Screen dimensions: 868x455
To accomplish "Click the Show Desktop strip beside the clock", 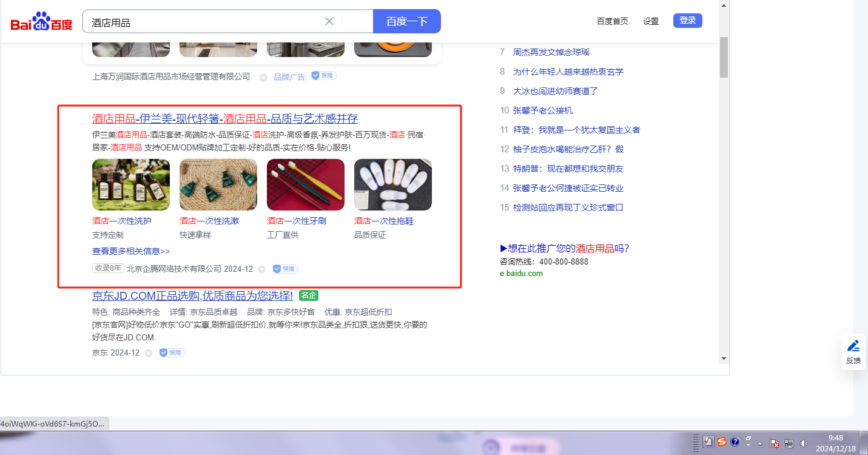I will click(864, 443).
